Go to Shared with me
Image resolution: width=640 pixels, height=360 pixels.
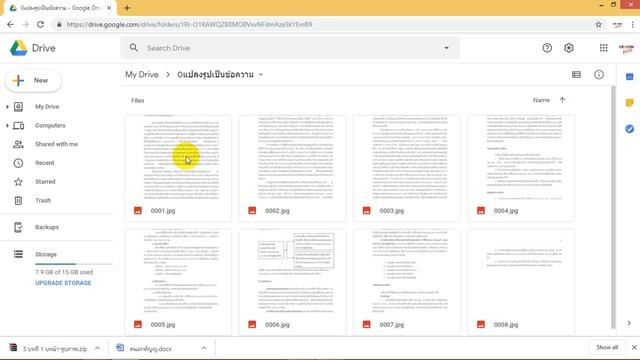(x=56, y=144)
